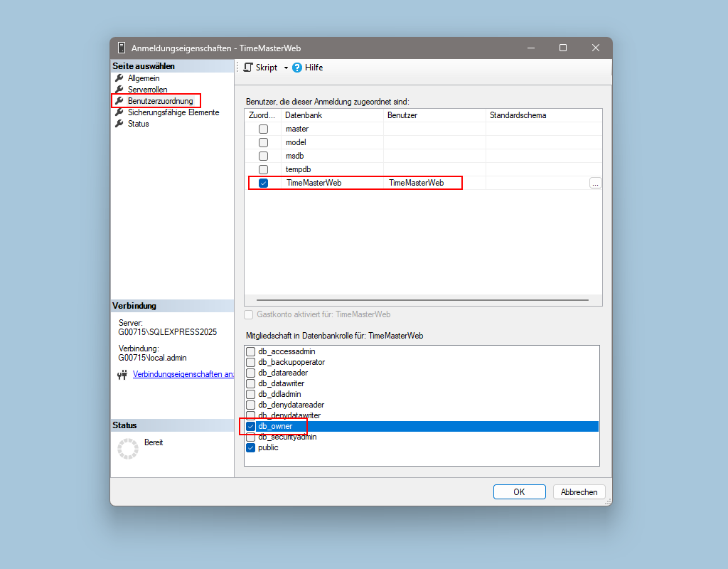Screen dimensions: 728x569
Task: Check the master database mapping checkbox
Action: click(x=263, y=129)
